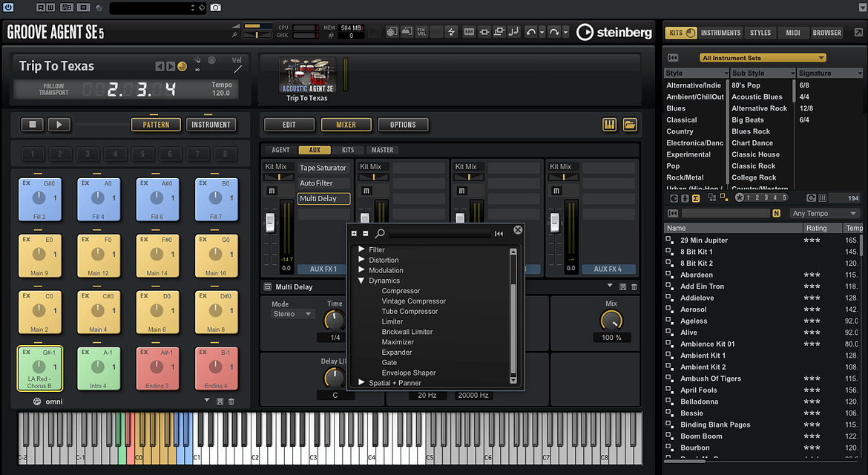Open the Multi Delay preset dropdown arrow
The width and height of the screenshot is (868, 475).
[610, 286]
